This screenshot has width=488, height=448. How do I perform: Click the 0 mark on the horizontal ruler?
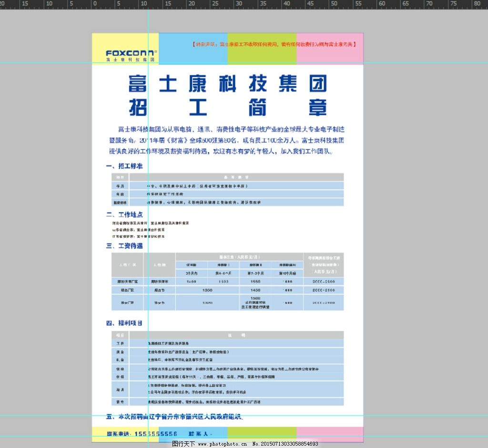[95, 4]
